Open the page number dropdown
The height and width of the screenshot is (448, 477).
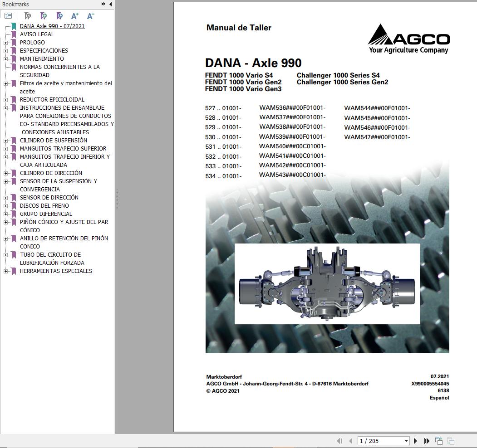406,440
